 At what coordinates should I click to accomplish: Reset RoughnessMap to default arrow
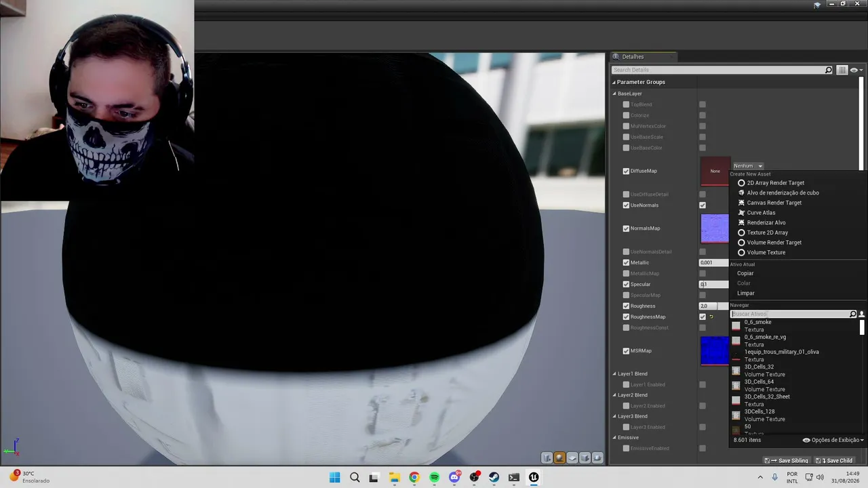tap(711, 317)
